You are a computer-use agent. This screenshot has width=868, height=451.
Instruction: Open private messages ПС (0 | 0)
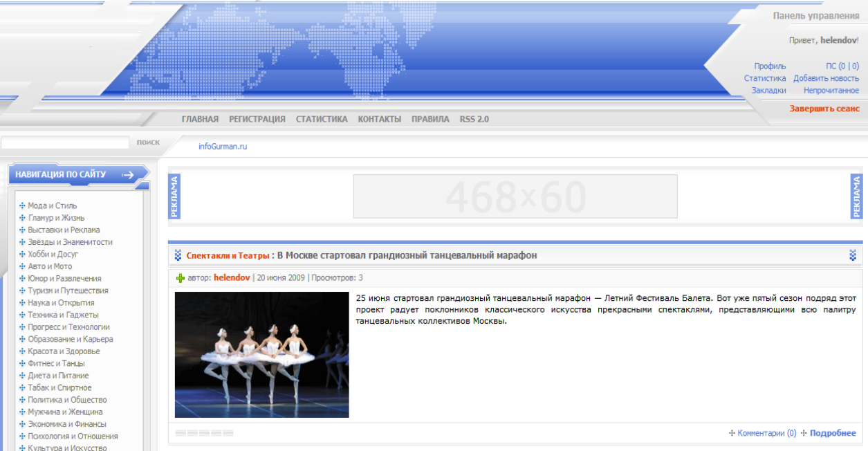point(842,66)
